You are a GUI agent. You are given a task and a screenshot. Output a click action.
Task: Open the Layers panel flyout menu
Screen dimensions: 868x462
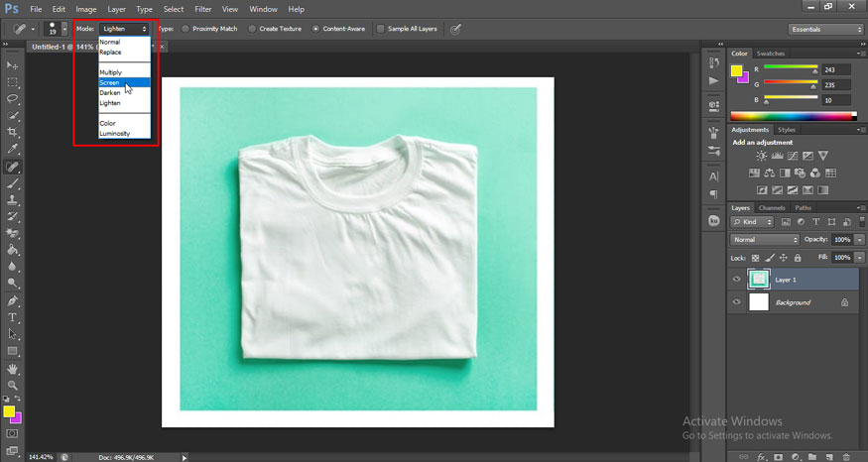coord(861,208)
